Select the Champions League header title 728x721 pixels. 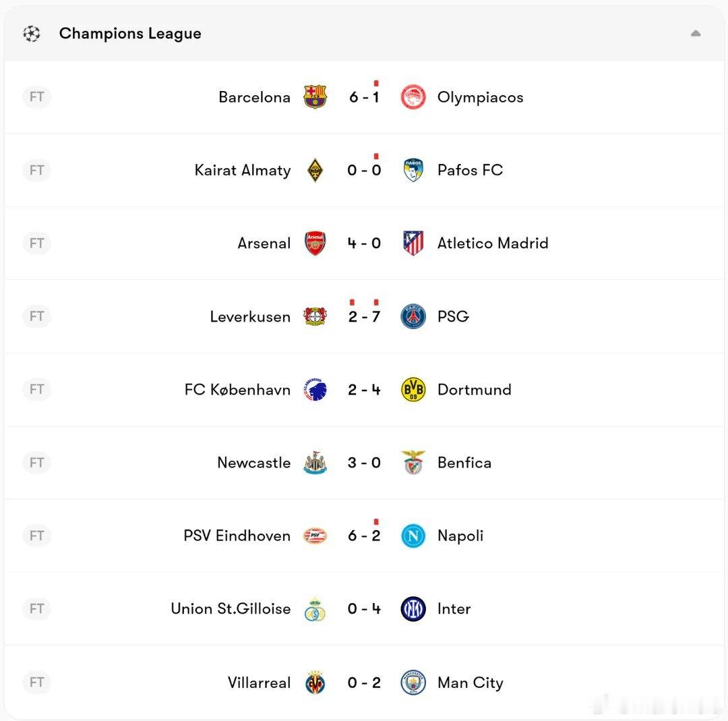(x=130, y=34)
